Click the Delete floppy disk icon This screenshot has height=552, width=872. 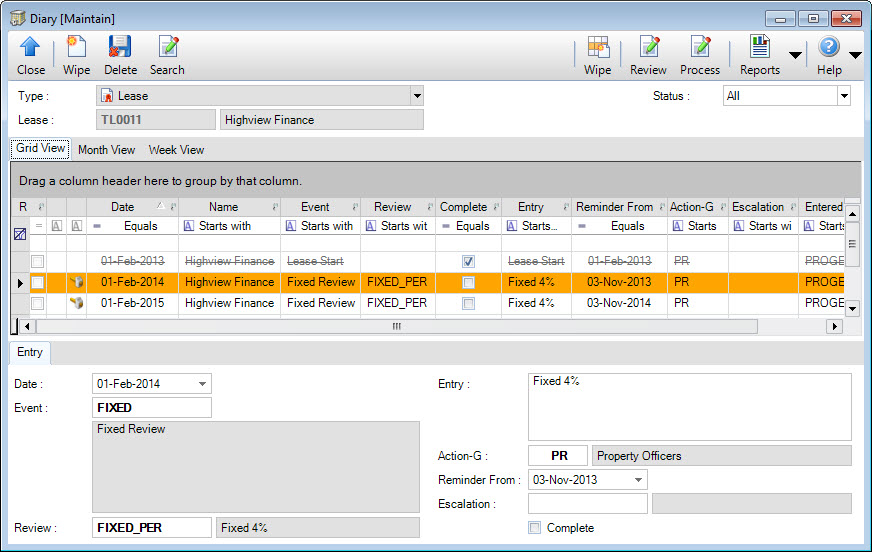coord(120,47)
